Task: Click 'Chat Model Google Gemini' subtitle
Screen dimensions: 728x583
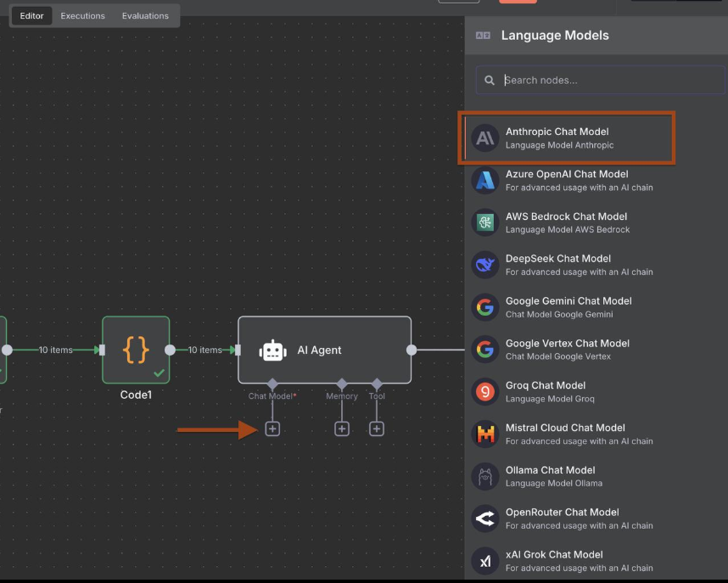Action: click(x=559, y=314)
